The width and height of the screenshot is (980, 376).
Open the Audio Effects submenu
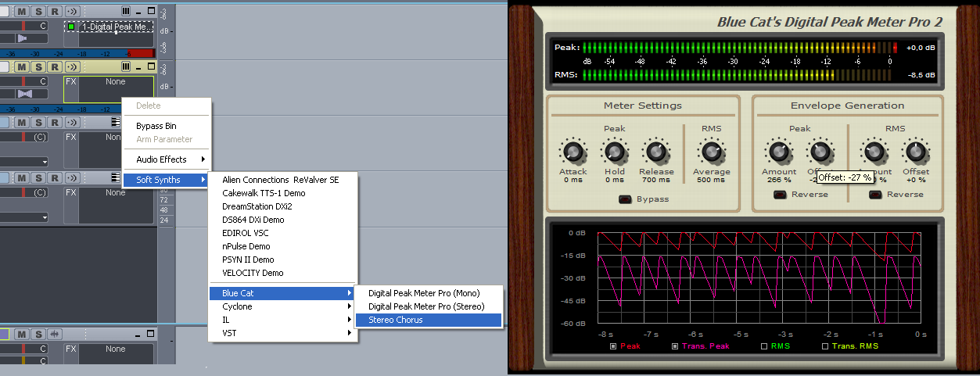tap(167, 159)
